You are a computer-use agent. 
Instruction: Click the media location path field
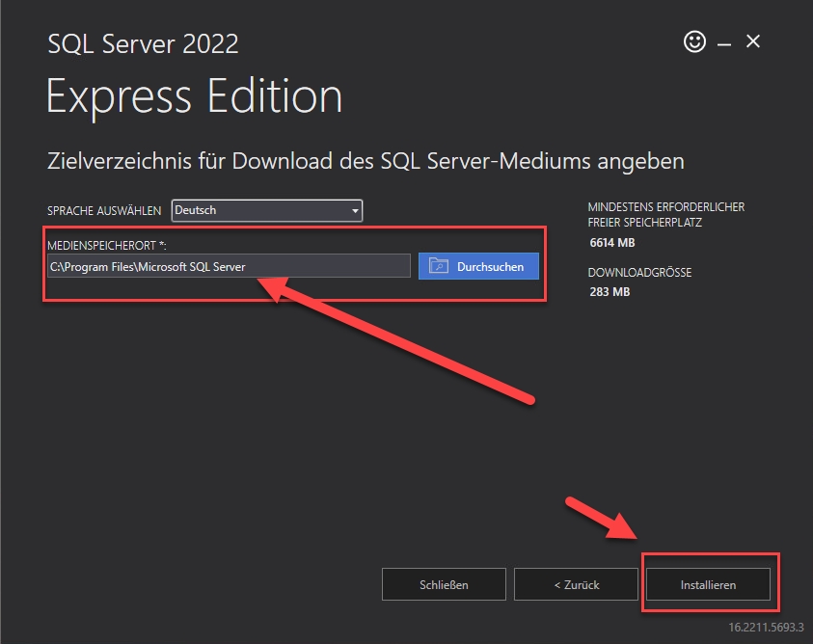pyautogui.click(x=229, y=266)
